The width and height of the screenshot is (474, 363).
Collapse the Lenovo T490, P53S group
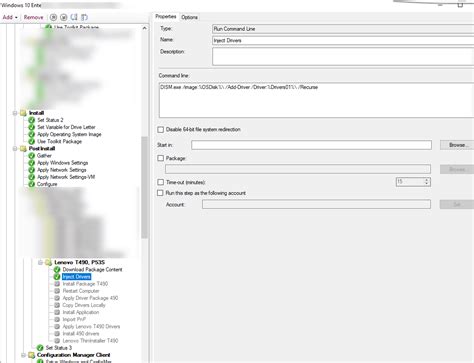40,262
